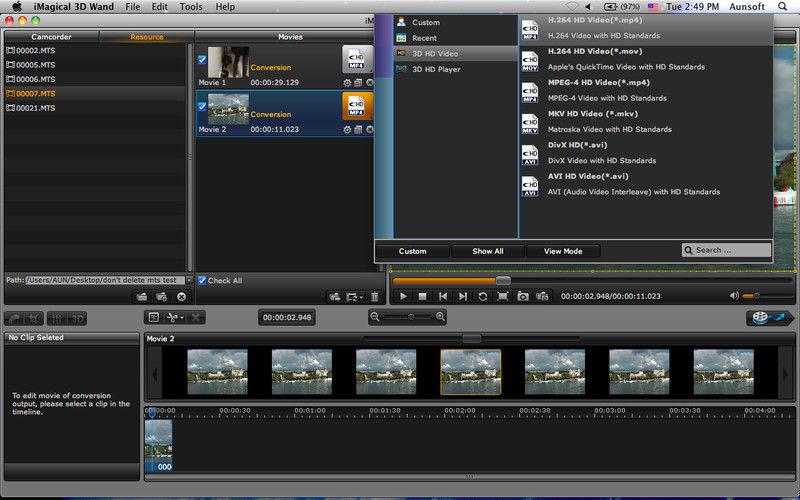
Task: Click the preview playback progress slider
Action: pyautogui.click(x=592, y=281)
